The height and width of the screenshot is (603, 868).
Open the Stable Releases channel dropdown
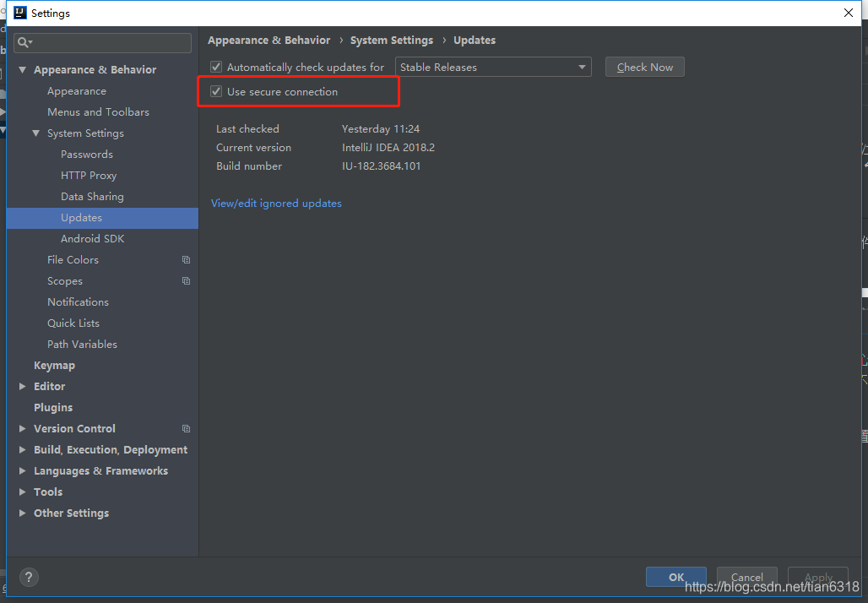(492, 67)
